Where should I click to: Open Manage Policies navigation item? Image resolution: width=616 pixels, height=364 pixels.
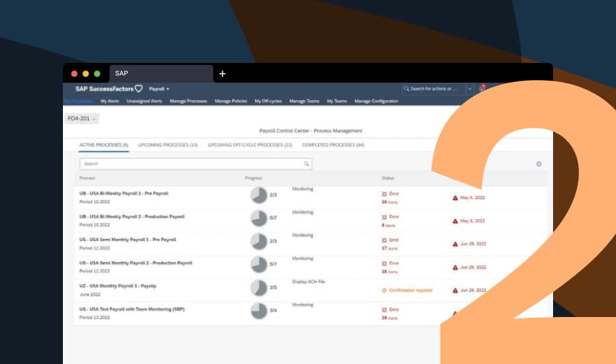point(231,101)
